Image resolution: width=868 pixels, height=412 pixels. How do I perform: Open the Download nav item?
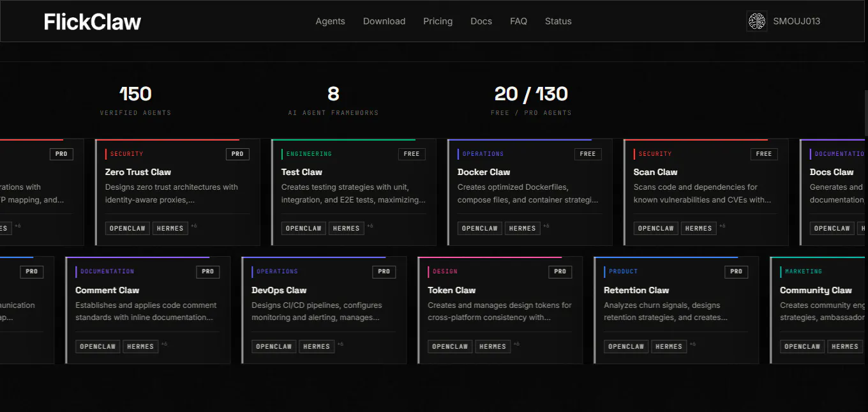384,21
